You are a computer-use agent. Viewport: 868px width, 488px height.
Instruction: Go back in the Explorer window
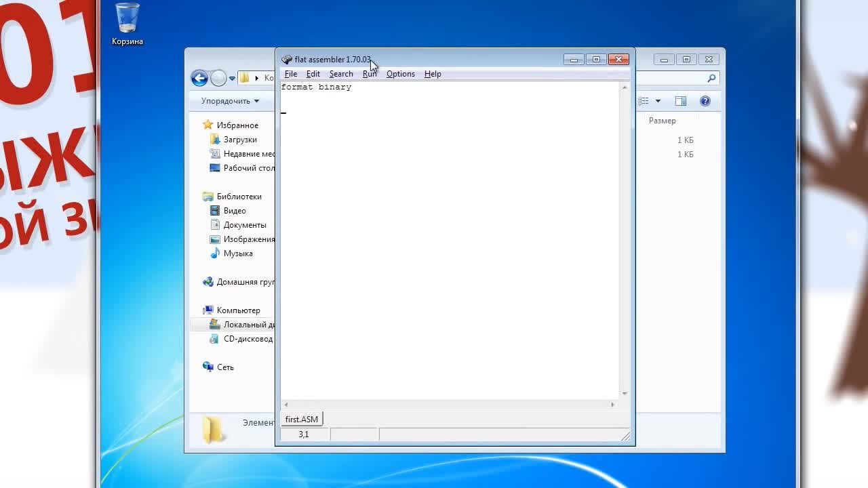click(x=199, y=78)
